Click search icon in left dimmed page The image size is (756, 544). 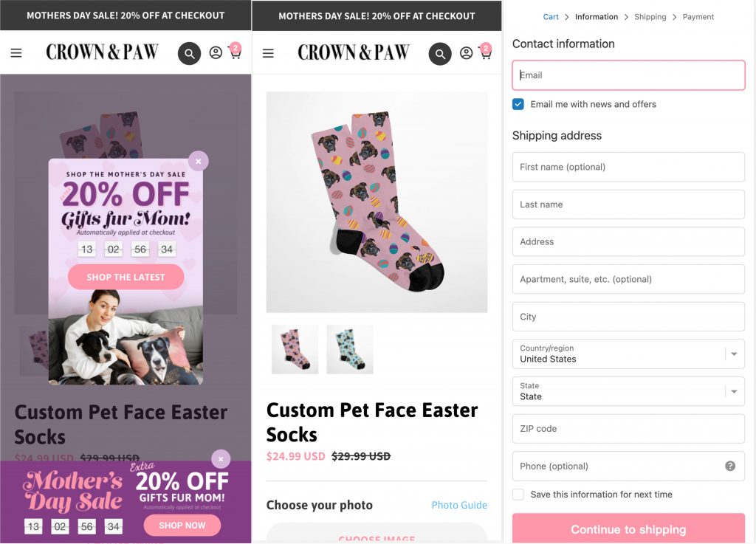point(189,53)
